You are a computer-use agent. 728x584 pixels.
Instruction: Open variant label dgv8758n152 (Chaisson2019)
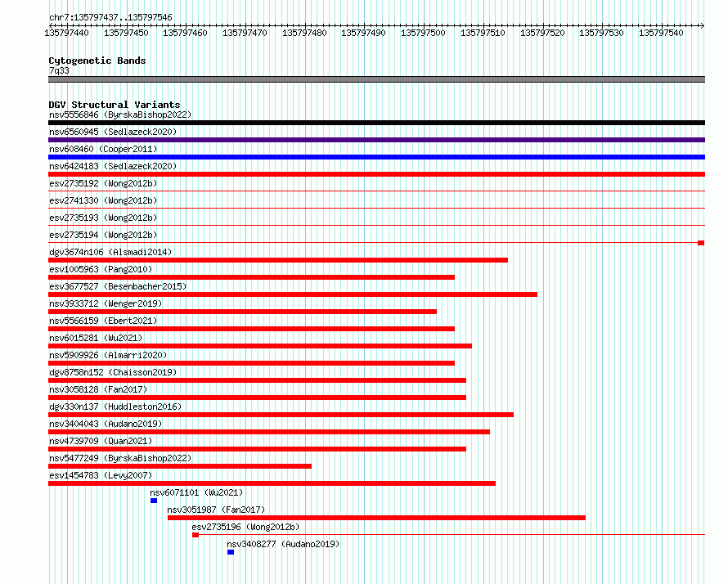113,372
